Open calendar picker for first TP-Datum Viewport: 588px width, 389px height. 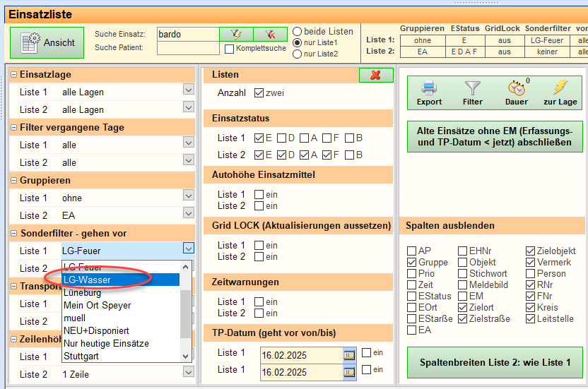(x=348, y=353)
